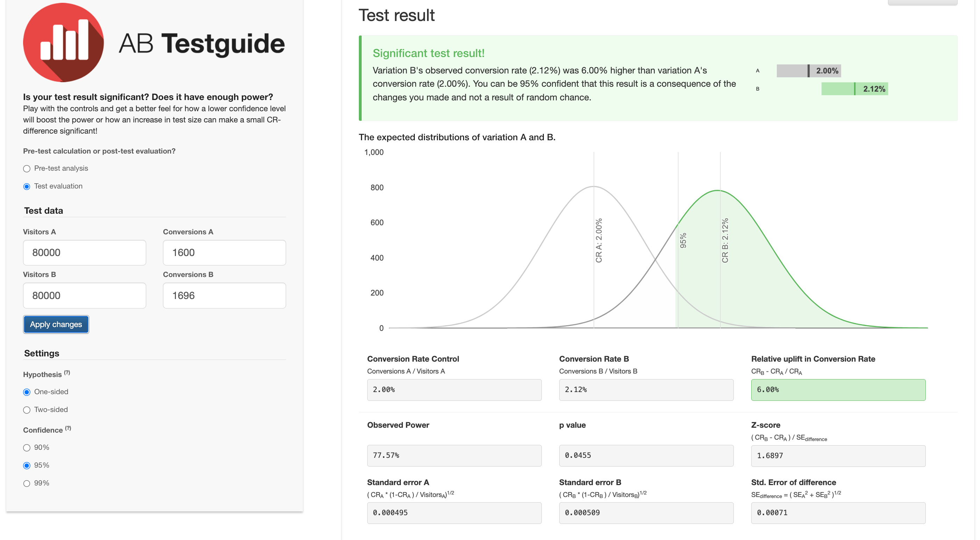
Task: Click the p value result field
Action: (646, 455)
